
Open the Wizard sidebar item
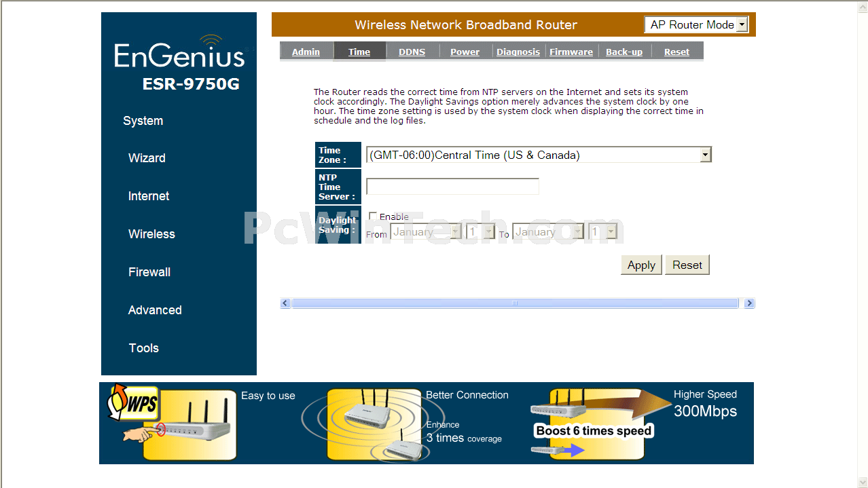click(147, 158)
